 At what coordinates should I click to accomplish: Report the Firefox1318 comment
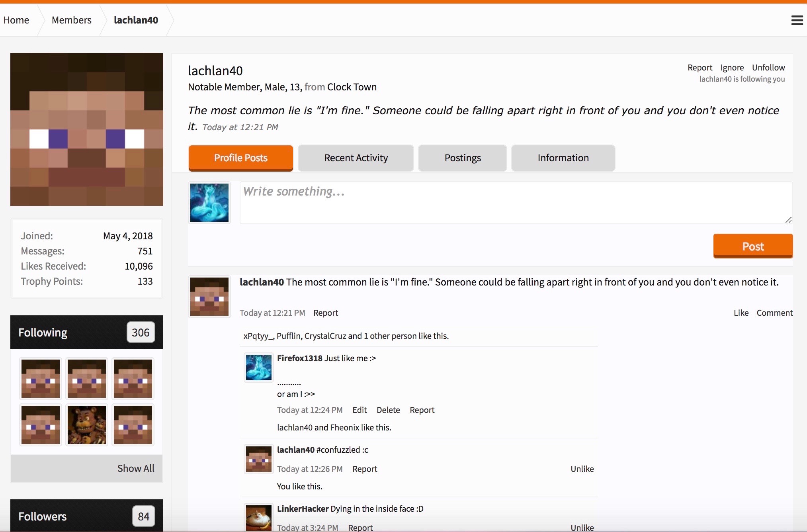coord(422,410)
